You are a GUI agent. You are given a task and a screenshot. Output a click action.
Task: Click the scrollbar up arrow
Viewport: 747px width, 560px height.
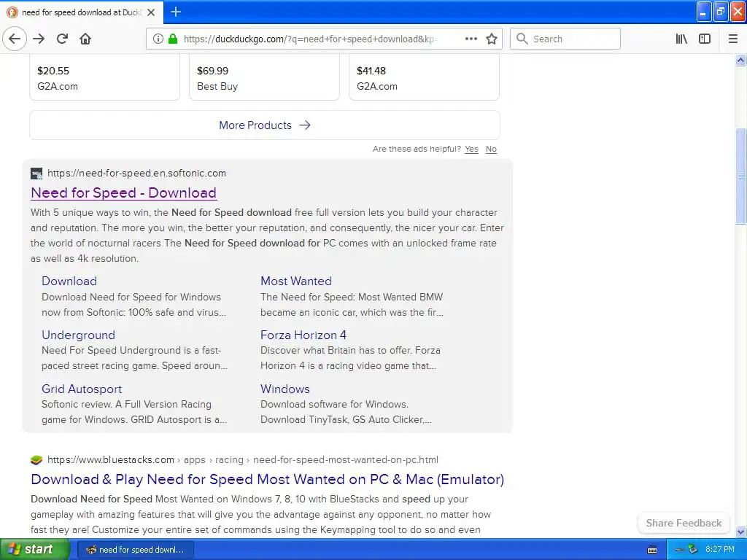[x=741, y=60]
